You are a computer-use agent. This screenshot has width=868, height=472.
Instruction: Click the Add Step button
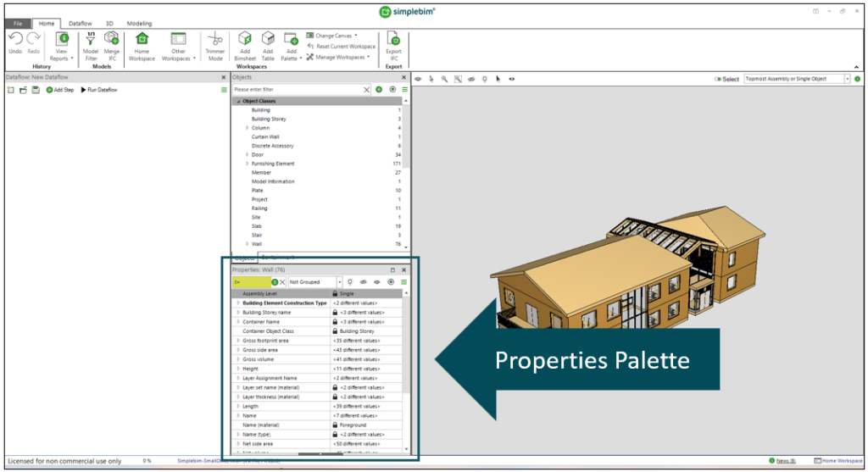coord(60,90)
